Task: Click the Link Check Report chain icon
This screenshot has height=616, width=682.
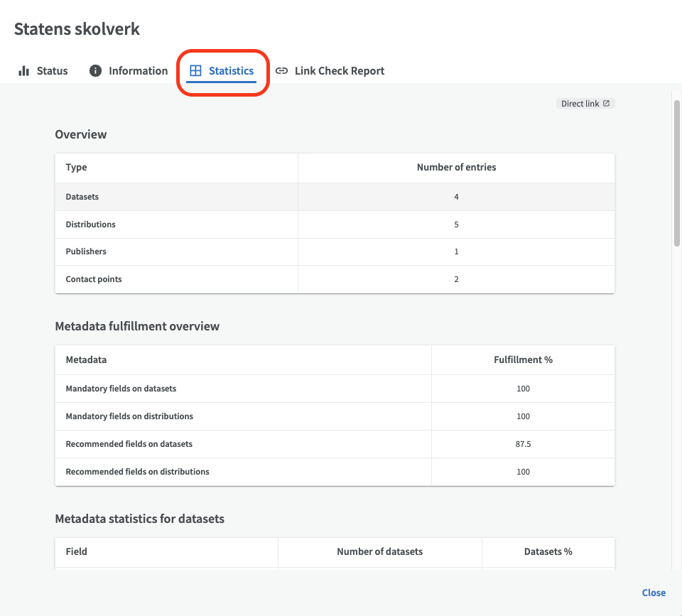Action: tap(282, 70)
